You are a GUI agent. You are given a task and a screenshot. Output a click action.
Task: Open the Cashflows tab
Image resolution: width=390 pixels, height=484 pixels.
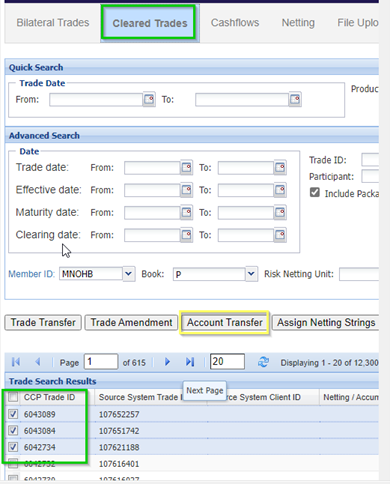pyautogui.click(x=235, y=23)
